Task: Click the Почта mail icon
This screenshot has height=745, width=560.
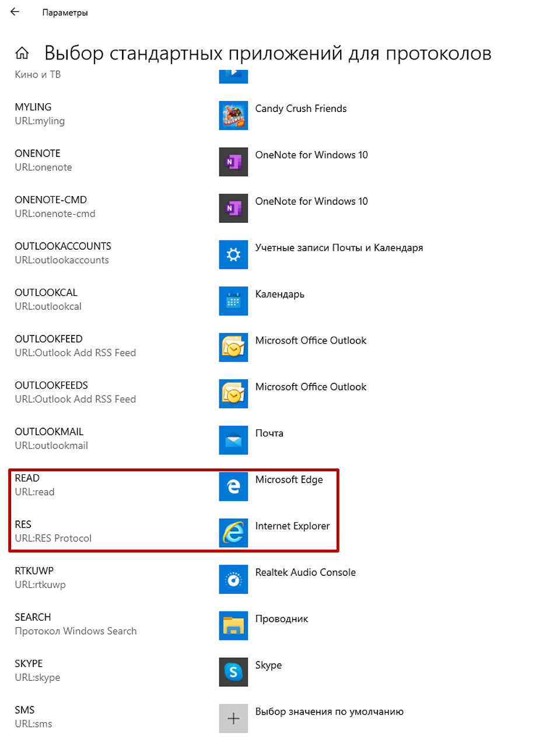Action: pyautogui.click(x=233, y=440)
